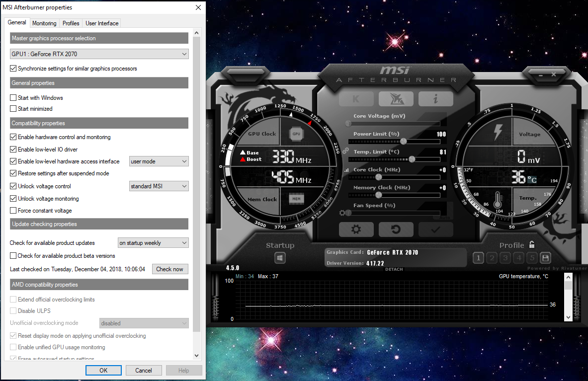Click the OK button

(x=103, y=370)
